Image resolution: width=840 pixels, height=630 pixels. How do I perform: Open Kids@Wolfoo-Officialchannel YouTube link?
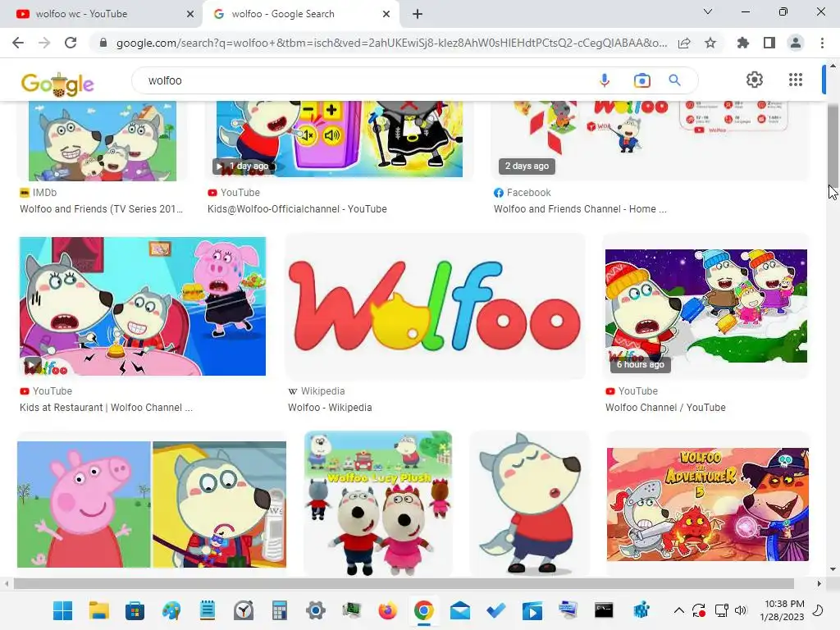pos(297,209)
